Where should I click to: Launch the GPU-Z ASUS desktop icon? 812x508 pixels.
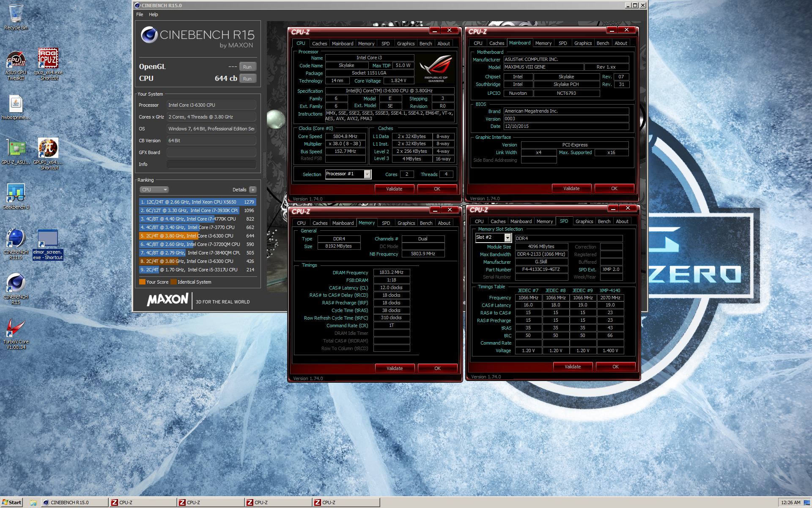tap(16, 152)
